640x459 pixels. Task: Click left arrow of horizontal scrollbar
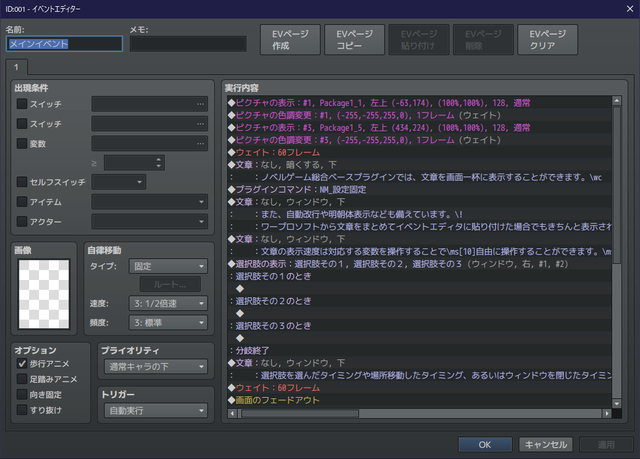(233, 413)
